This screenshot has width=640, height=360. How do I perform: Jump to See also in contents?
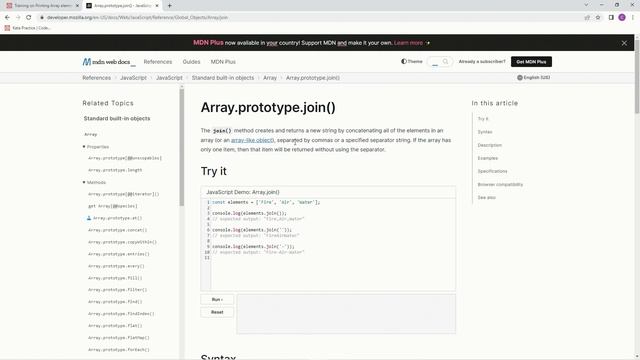pyautogui.click(x=487, y=198)
